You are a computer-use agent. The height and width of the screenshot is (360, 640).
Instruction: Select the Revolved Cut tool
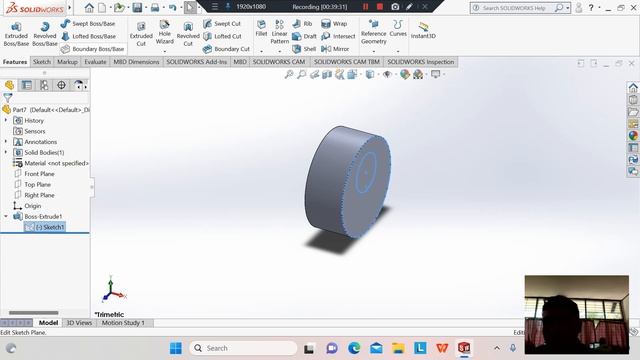click(x=188, y=34)
